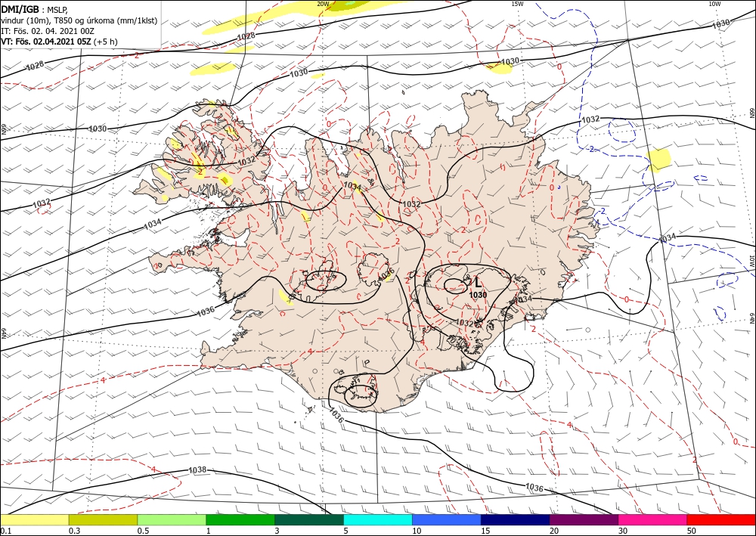
Task: Select the bold 'VT: Fös. 02.04.2021 05Z (+5 h)' line
Action: [59, 42]
